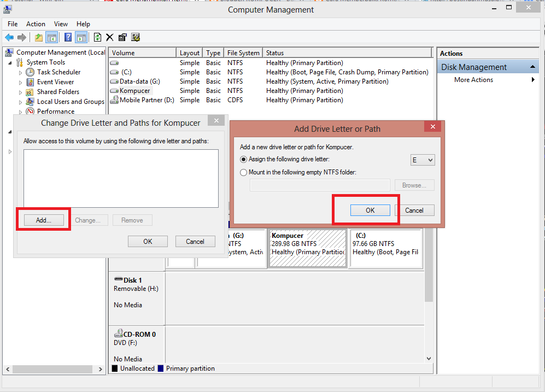Click the drive icon for (C:) volume row
Screen dimensions: 545x392
point(114,72)
